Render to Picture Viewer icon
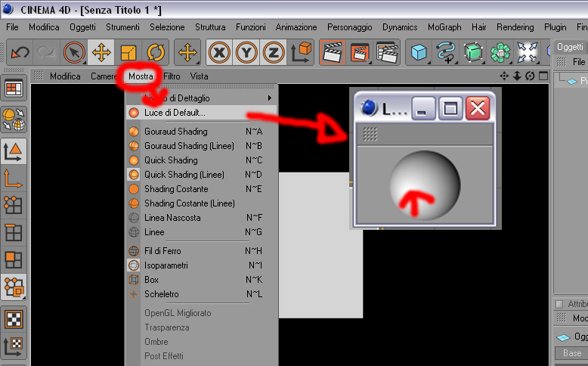Viewport: 588px width, 366px height. pos(360,52)
